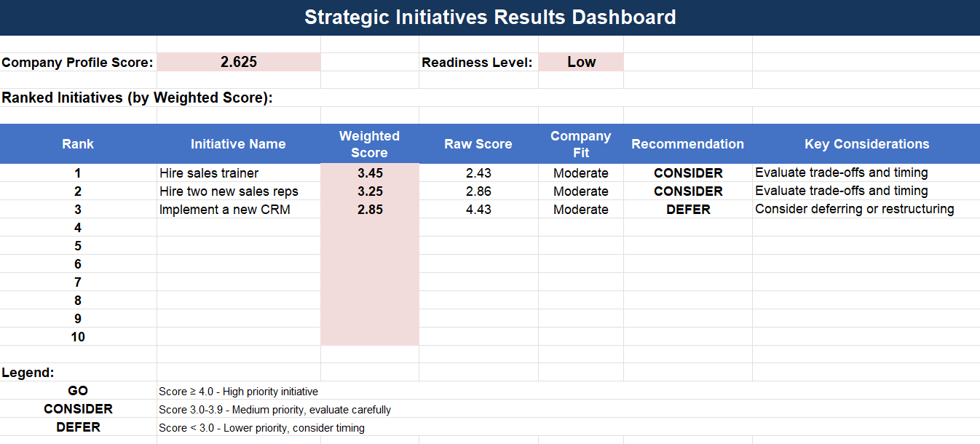Select the Company Fit header

580,143
